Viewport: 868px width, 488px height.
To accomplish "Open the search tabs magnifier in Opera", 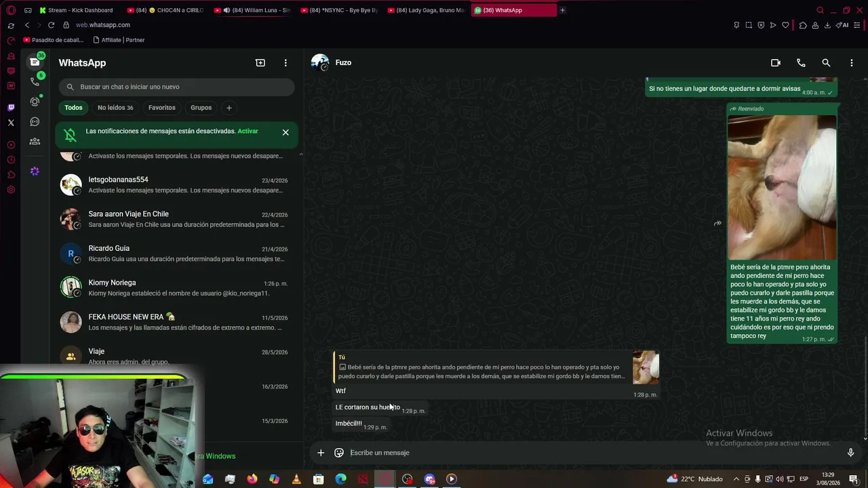I will pyautogui.click(x=820, y=10).
